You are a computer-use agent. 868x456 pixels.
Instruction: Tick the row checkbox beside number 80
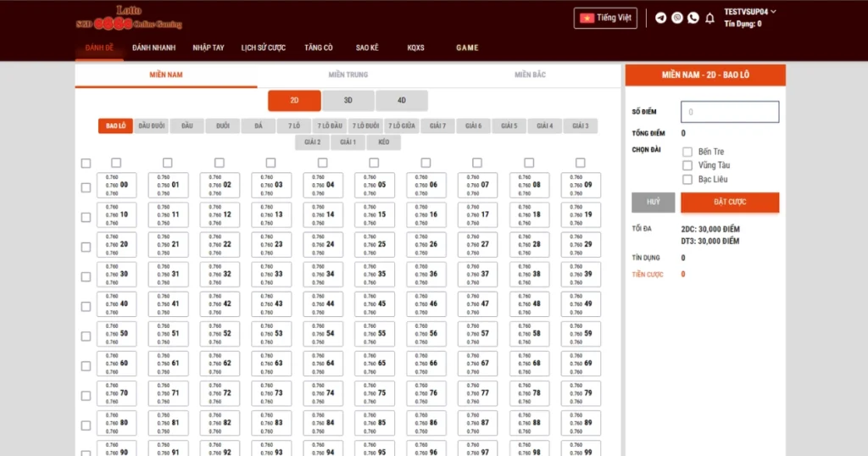(x=86, y=425)
